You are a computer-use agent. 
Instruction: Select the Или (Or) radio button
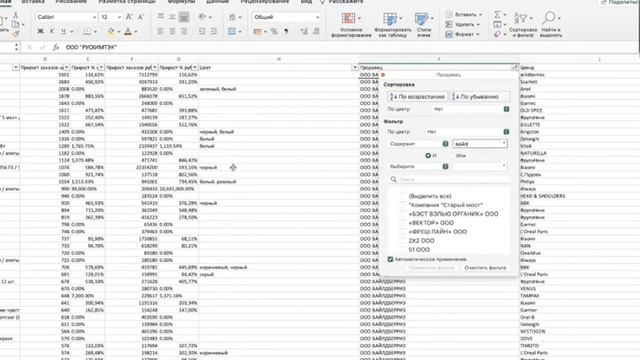tap(452, 156)
